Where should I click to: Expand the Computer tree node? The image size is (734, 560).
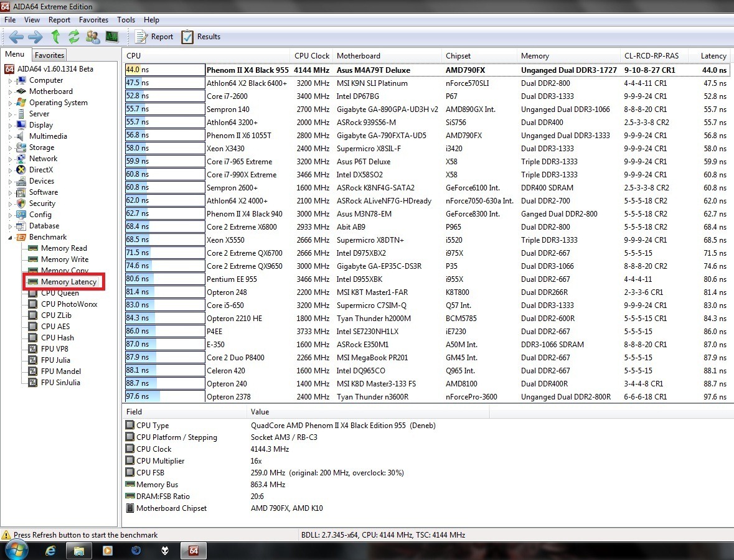pyautogui.click(x=10, y=80)
